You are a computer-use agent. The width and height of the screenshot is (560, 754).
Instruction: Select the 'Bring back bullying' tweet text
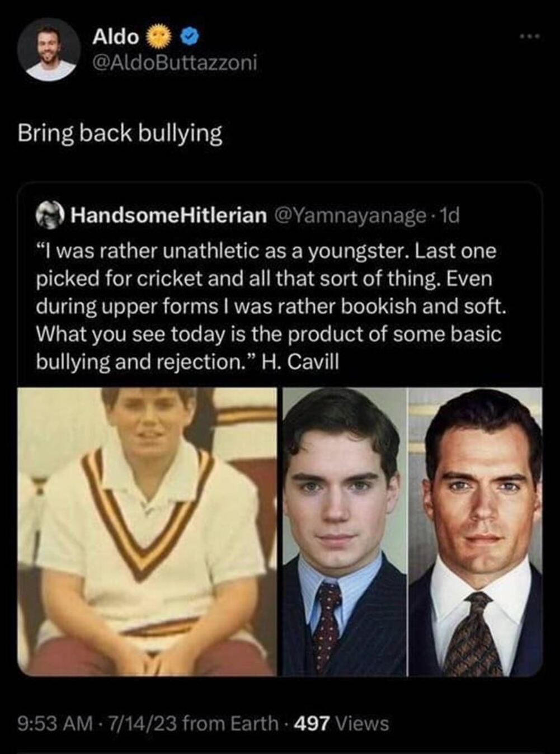pos(120,134)
